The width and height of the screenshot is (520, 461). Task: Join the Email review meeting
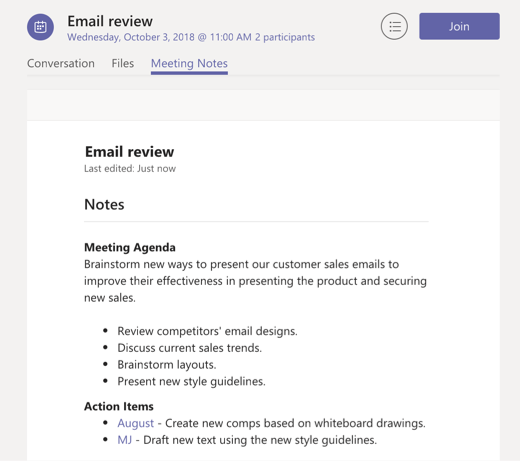459,26
